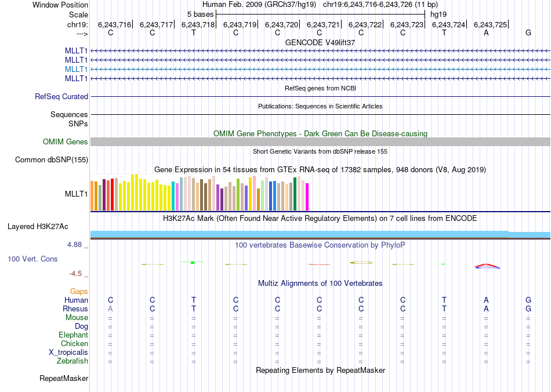This screenshot has width=551, height=392.
Task: Select the Zebrafish species label
Action: point(72,361)
